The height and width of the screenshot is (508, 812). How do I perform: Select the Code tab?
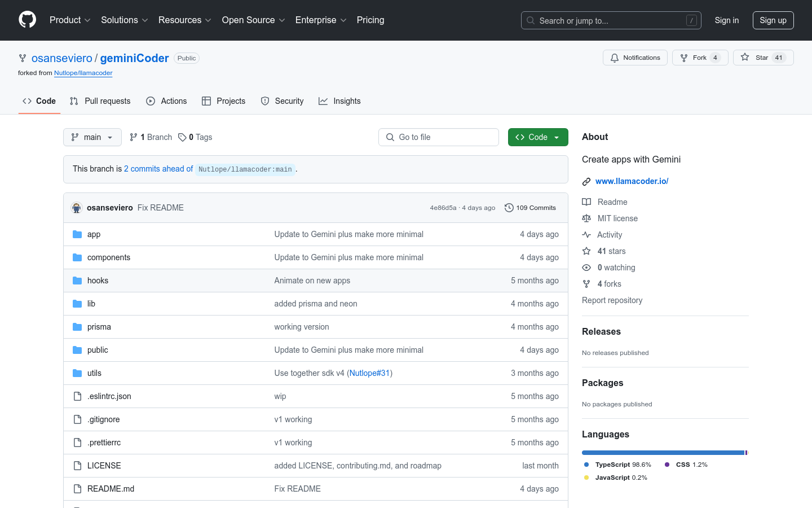pos(39,101)
